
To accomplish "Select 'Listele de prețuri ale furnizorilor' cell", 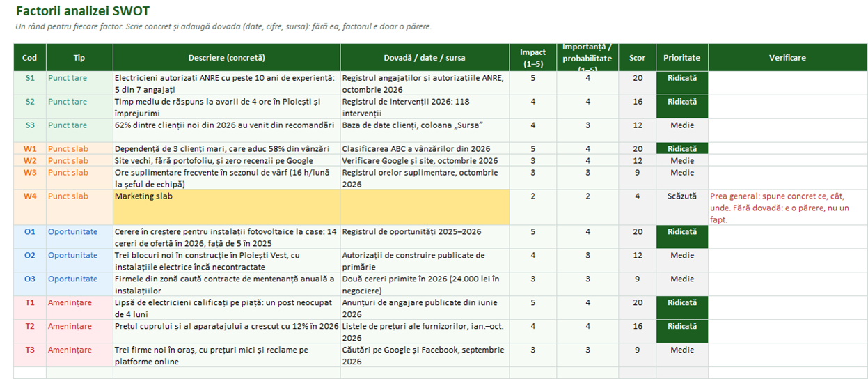I will pyautogui.click(x=425, y=332).
